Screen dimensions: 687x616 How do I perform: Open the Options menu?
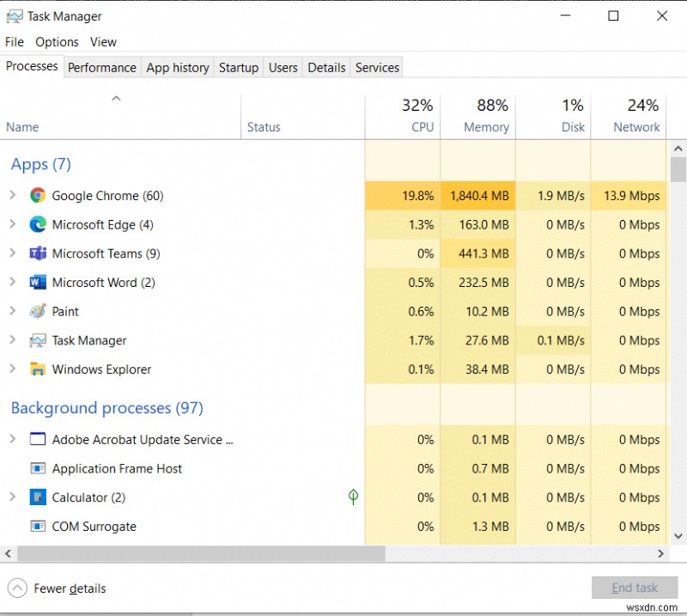point(57,41)
